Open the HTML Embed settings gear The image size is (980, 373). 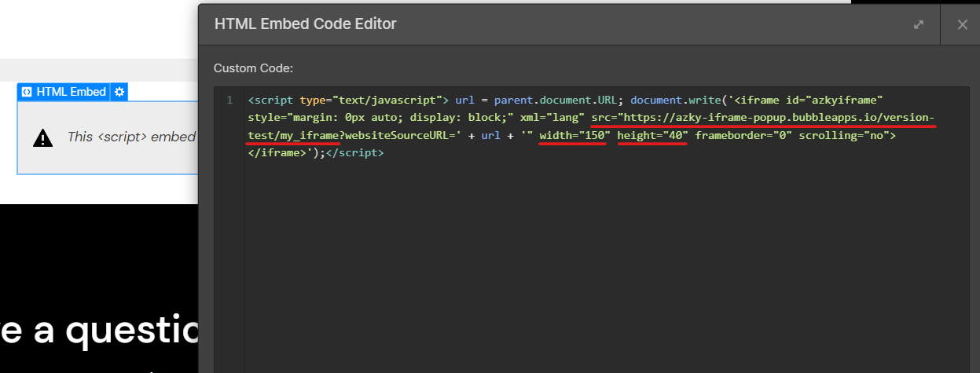[119, 92]
